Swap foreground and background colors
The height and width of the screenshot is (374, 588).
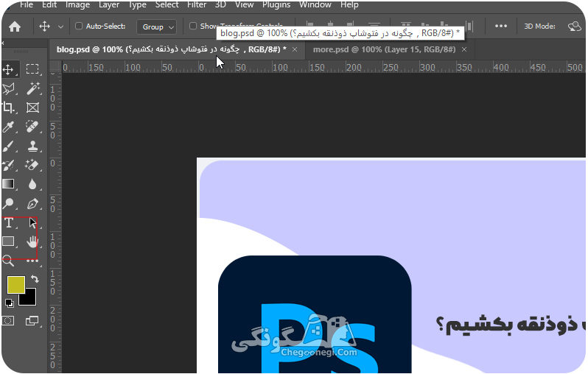pyautogui.click(x=35, y=279)
